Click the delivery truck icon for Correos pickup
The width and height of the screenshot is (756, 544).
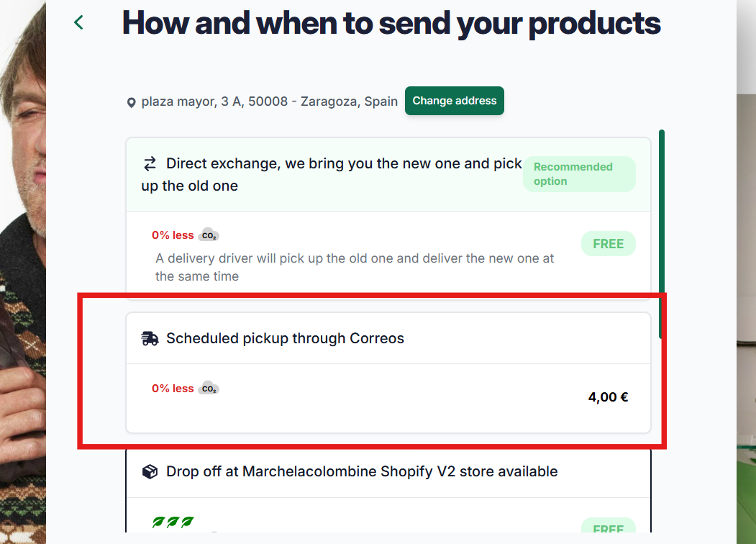[x=150, y=338]
